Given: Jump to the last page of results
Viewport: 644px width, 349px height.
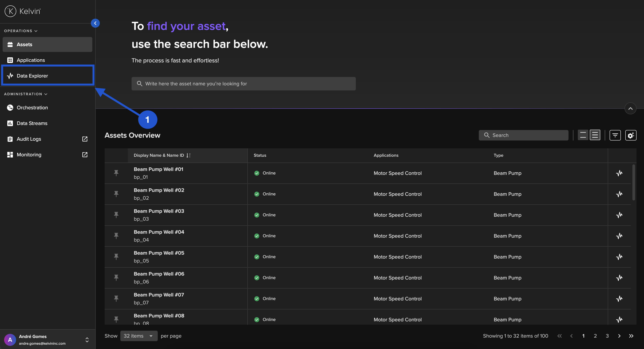Looking at the screenshot, I should click(x=631, y=336).
